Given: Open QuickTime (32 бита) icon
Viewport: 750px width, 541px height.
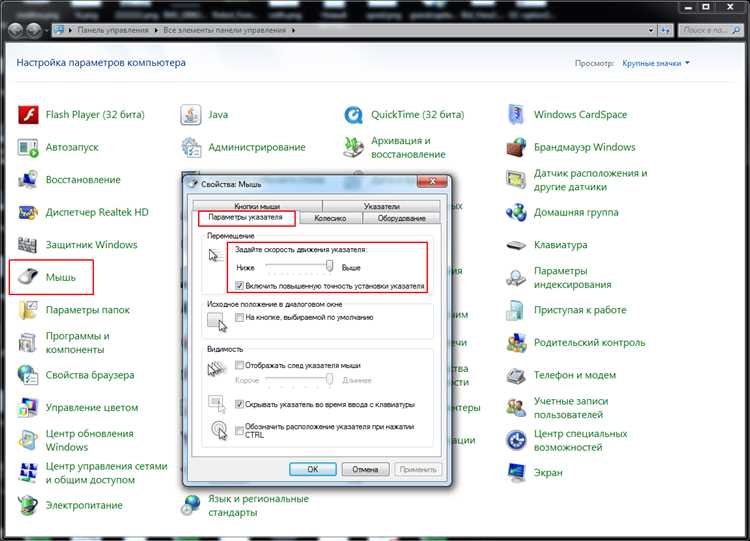Looking at the screenshot, I should click(353, 115).
